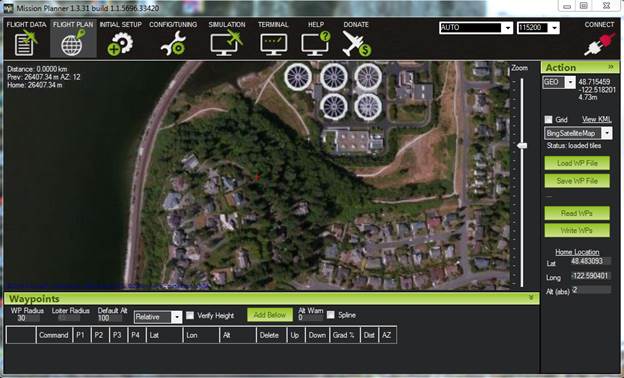The image size is (624, 378).
Task: Click the map Zoom slider handle
Action: tap(522, 146)
